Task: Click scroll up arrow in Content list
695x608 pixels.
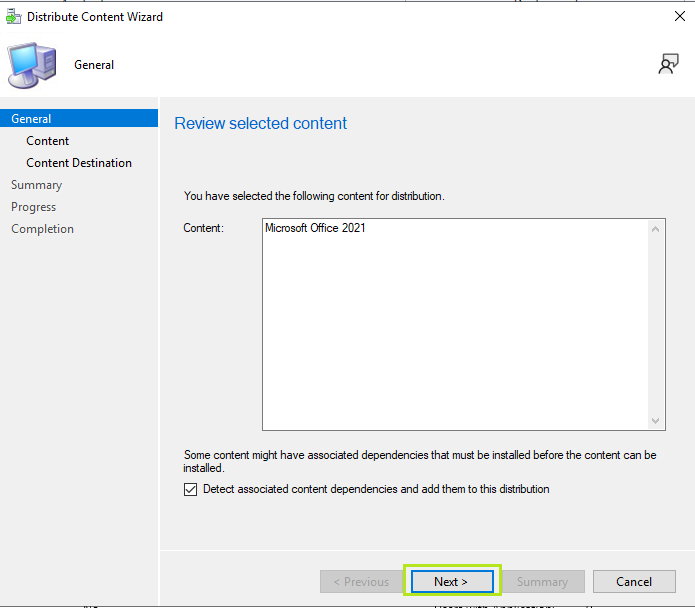Action: 656,229
